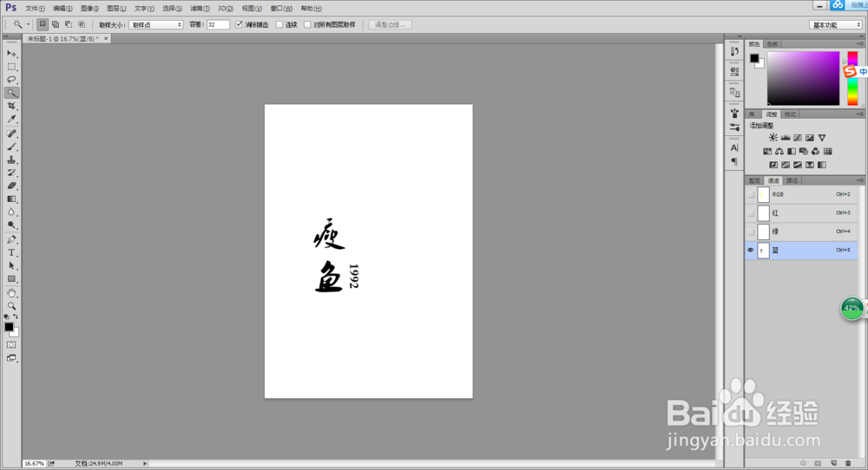This screenshot has width=868, height=470.
Task: Open the Channels panel flyout menu
Action: coord(859,180)
